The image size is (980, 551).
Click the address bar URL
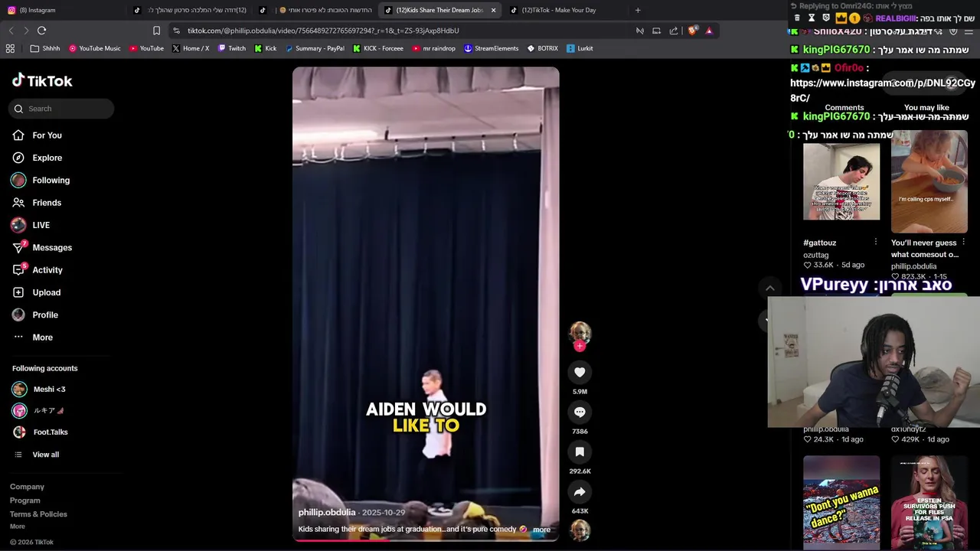(x=323, y=31)
